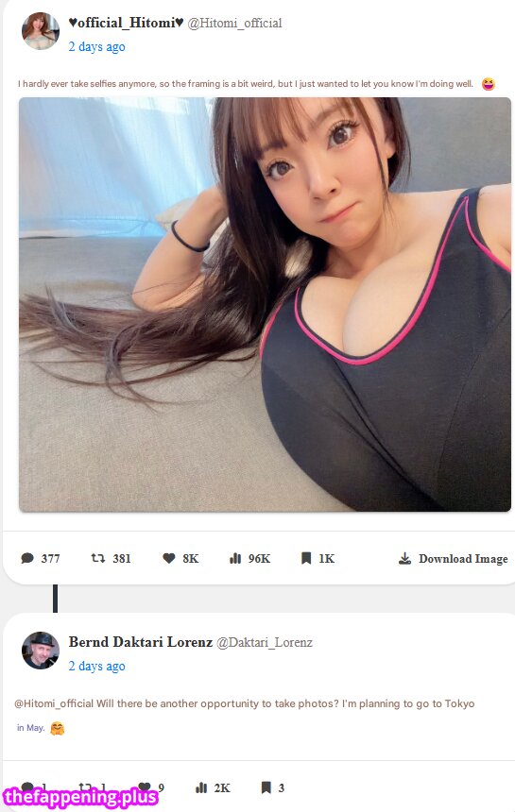Like the post with the 8K heart icon
The width and height of the screenshot is (515, 812).
pos(169,558)
